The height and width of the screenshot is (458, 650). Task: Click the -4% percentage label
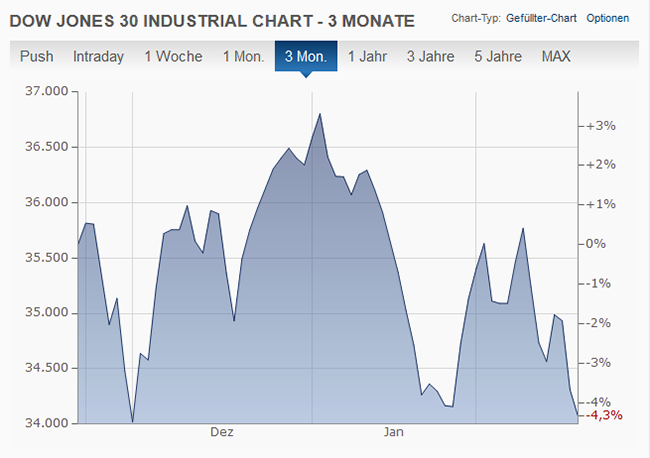pos(598,402)
